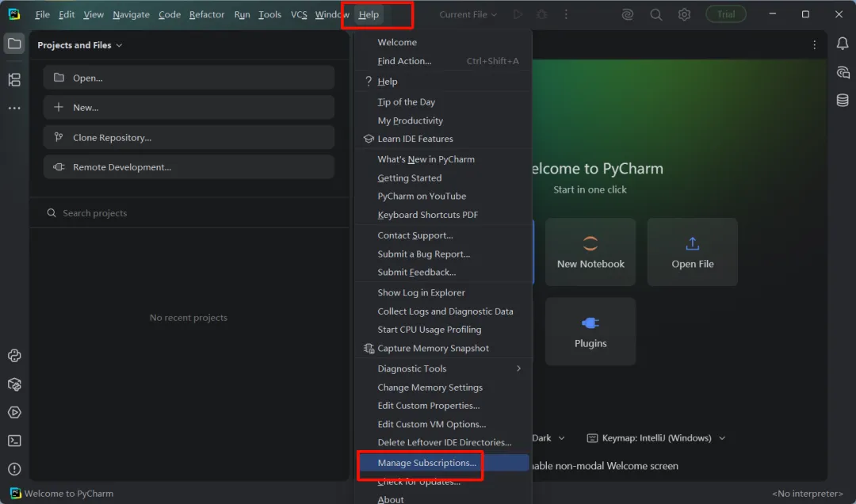Screen dimensions: 856x504
Task: Open the Tools menu
Action: coord(269,15)
